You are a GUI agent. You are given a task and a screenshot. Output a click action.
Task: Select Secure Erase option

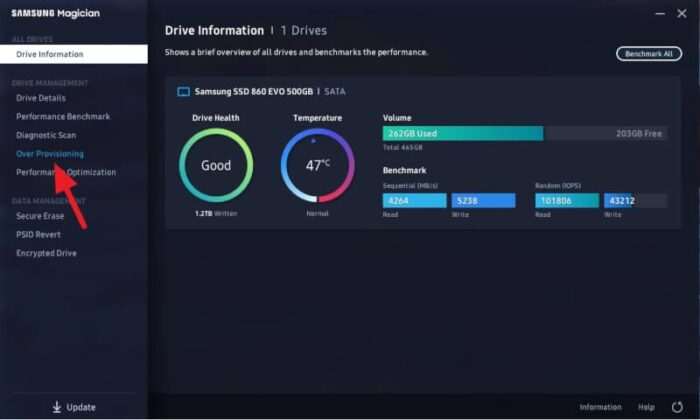(40, 216)
